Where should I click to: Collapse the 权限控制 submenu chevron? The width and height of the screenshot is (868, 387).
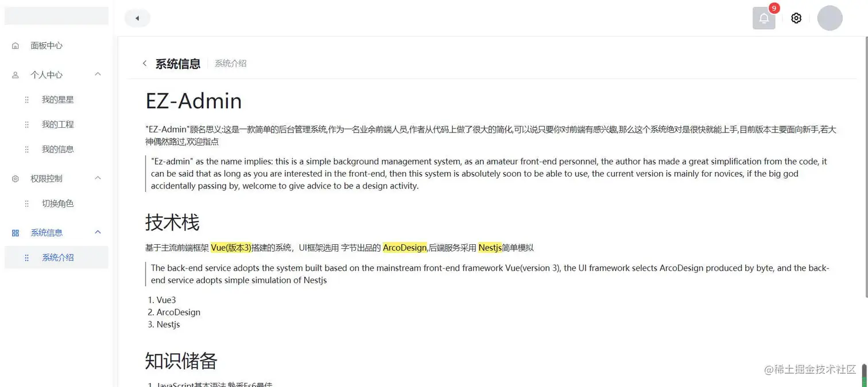point(98,178)
